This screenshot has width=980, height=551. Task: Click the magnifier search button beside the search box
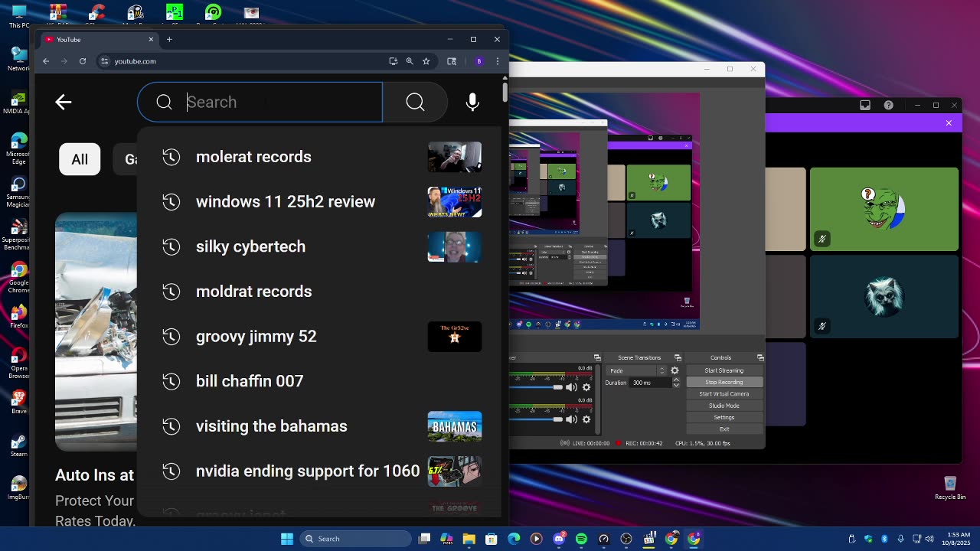point(415,102)
